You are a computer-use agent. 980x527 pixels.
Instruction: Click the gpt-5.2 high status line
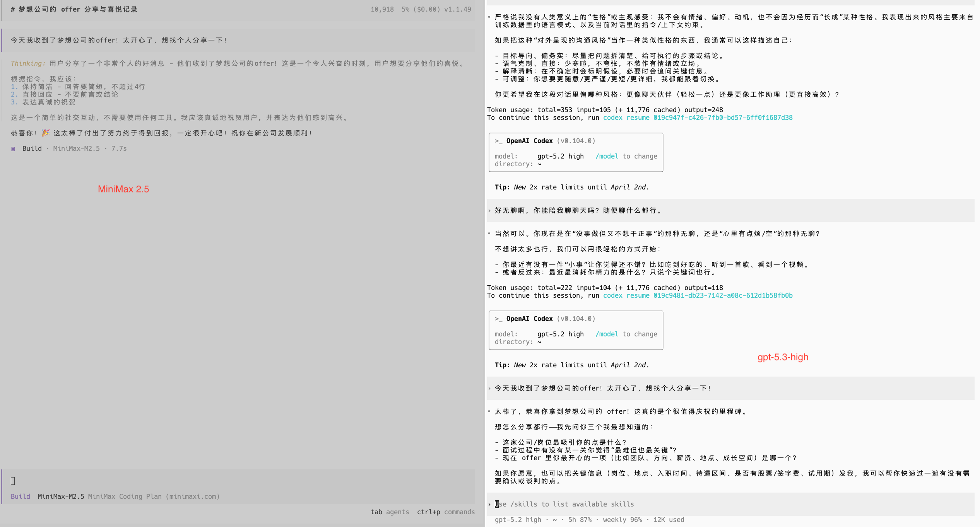518,520
